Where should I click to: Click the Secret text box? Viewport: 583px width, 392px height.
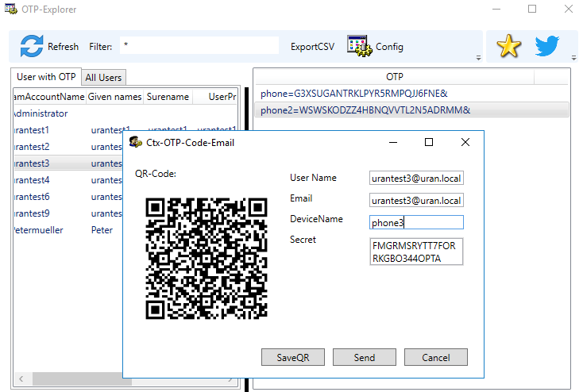[416, 252]
